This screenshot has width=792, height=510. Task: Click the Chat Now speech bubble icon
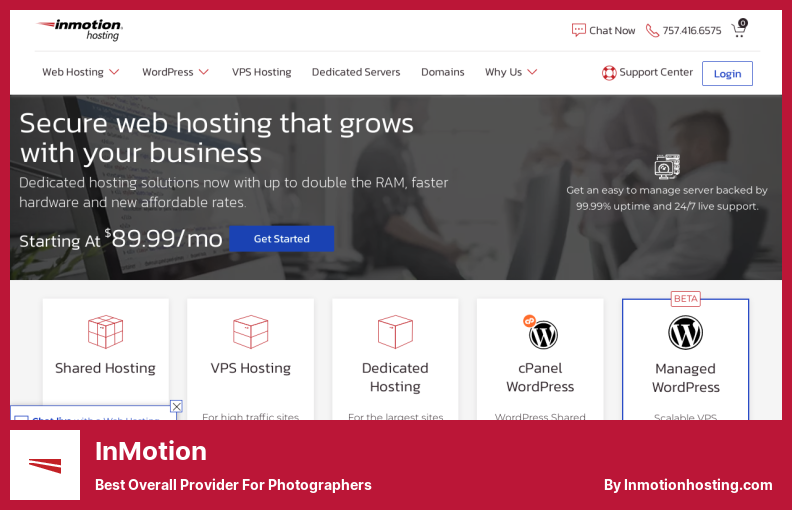(x=579, y=30)
